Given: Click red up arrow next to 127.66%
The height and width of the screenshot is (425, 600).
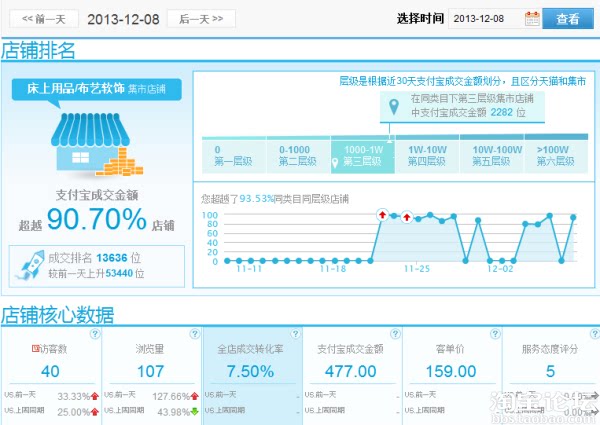Looking at the screenshot, I should point(195,396).
